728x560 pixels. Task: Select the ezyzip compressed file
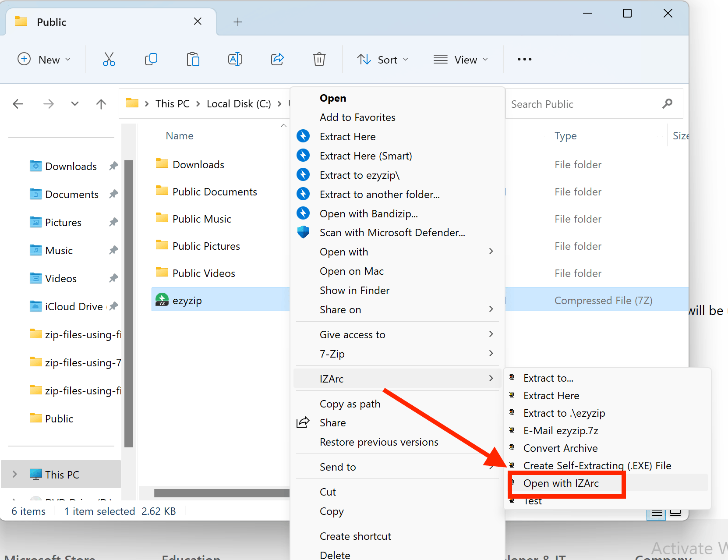187,300
